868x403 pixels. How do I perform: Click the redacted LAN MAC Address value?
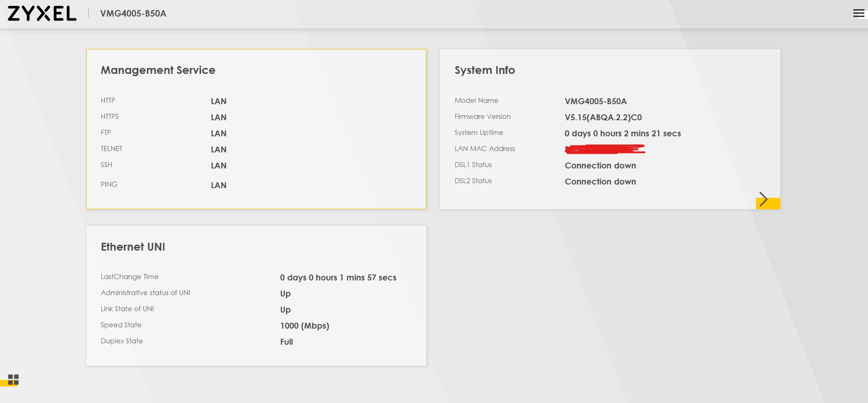(605, 149)
